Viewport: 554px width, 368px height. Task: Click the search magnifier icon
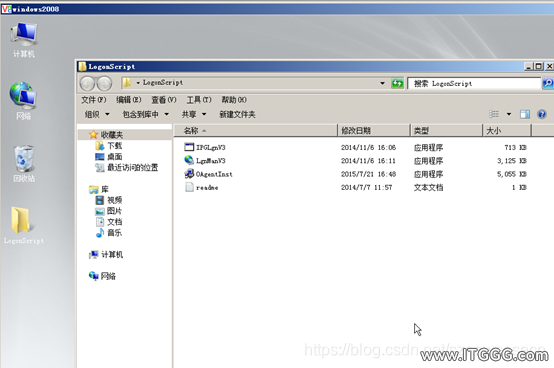point(547,83)
